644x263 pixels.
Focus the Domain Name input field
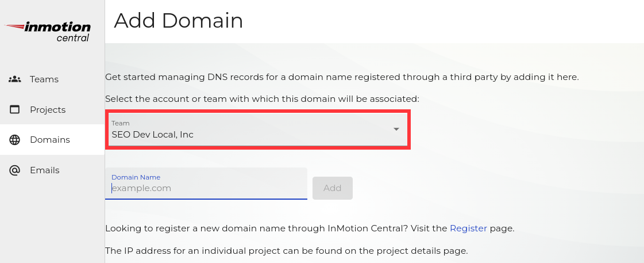point(206,188)
